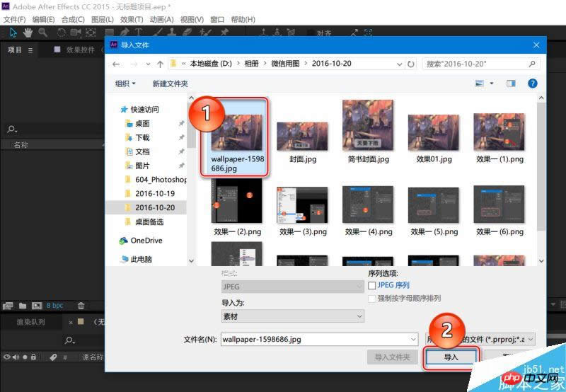Open the 文件(F) menu
The height and width of the screenshot is (392, 566).
[14, 19]
